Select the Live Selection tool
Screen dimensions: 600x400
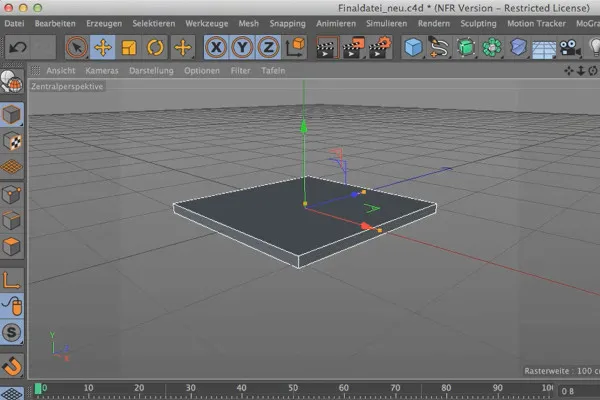point(77,47)
